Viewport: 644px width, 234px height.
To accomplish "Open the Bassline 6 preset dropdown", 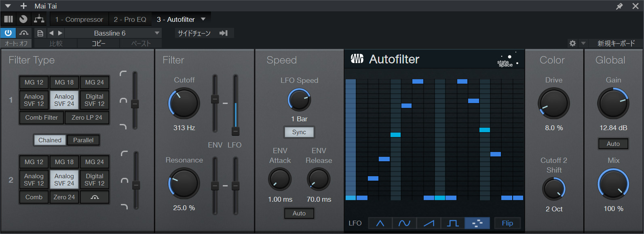I will pos(113,33).
